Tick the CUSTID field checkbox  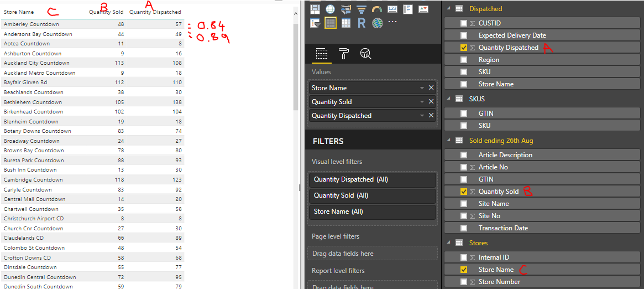pyautogui.click(x=464, y=23)
